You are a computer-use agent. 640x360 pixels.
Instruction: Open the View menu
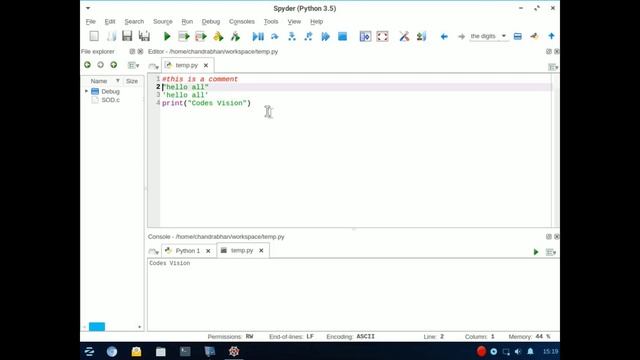tap(294, 22)
